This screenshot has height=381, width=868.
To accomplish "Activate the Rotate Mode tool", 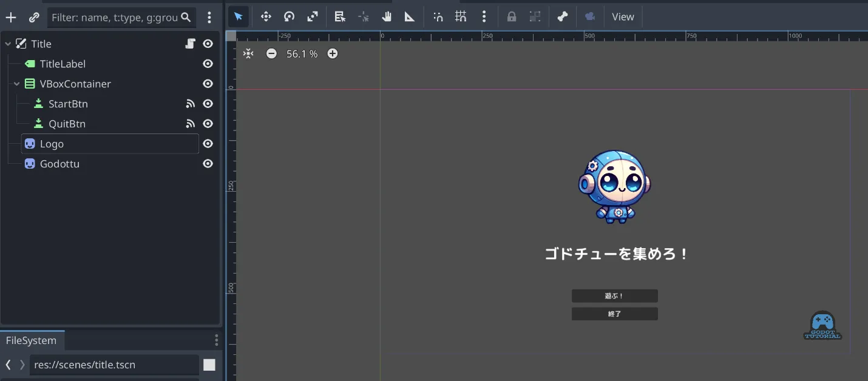I will point(289,17).
